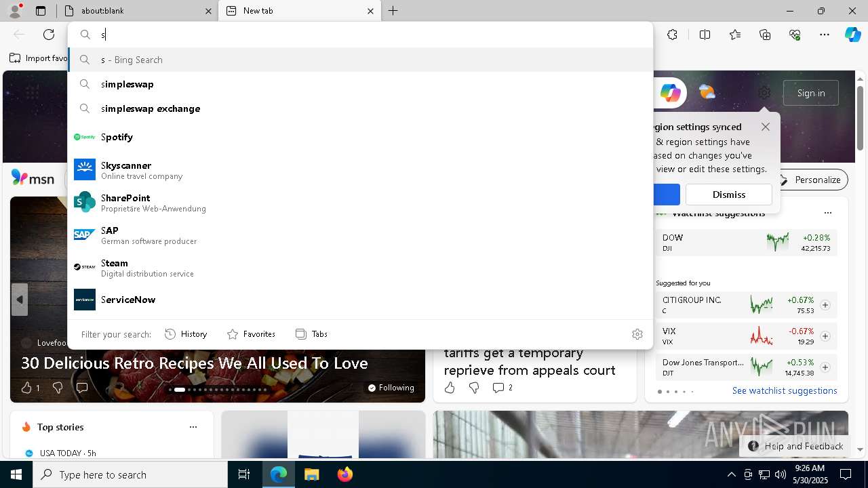Close the region settings synced popup
The image size is (868, 488).
coord(766,127)
